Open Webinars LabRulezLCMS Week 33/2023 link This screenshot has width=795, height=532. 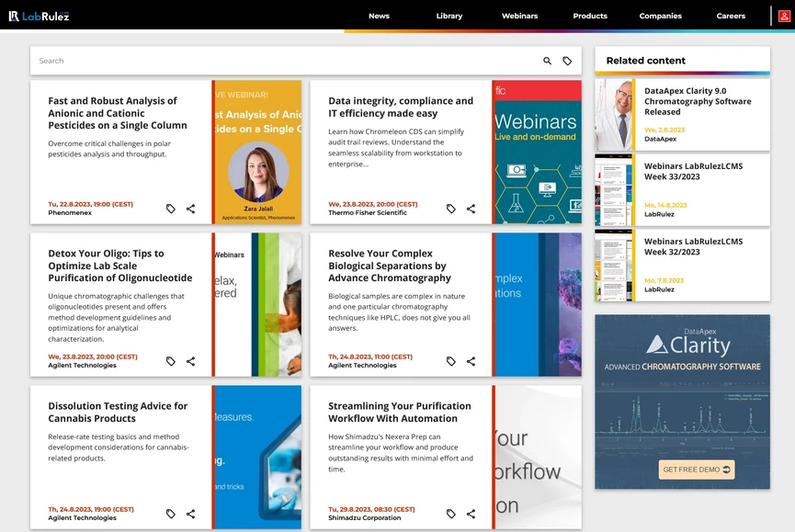693,171
